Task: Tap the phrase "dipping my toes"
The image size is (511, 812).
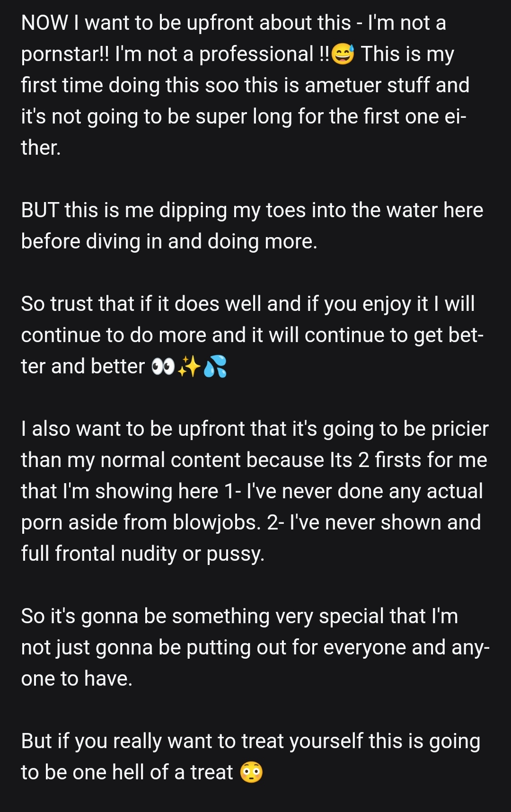Action: tap(232, 210)
